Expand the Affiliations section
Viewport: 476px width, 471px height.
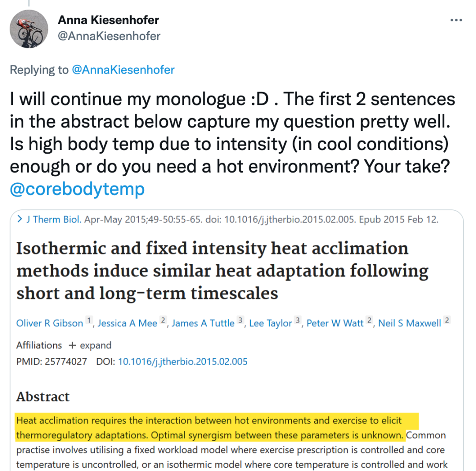coord(95,345)
